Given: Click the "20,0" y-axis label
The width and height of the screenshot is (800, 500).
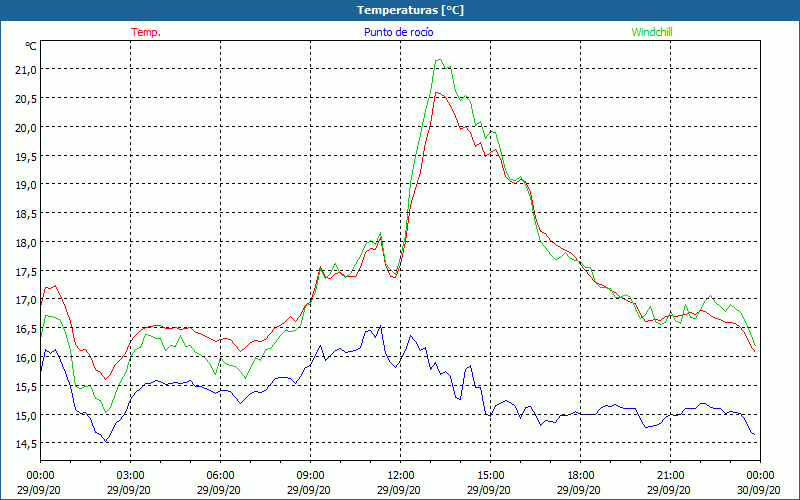Looking at the screenshot, I should 26,128.
